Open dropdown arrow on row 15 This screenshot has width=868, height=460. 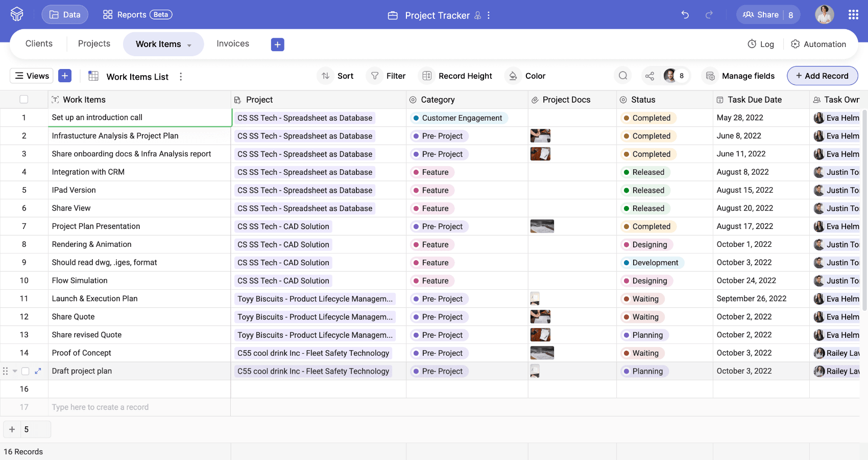click(15, 371)
